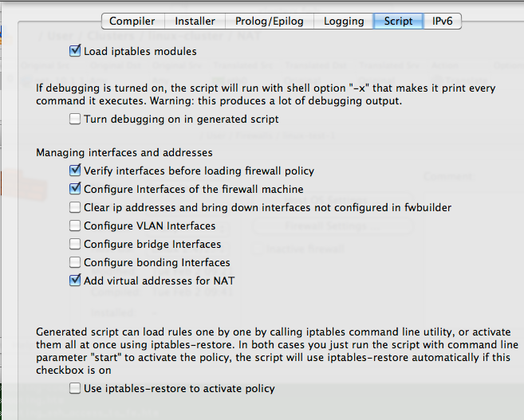Open the Installer tab

click(x=195, y=22)
